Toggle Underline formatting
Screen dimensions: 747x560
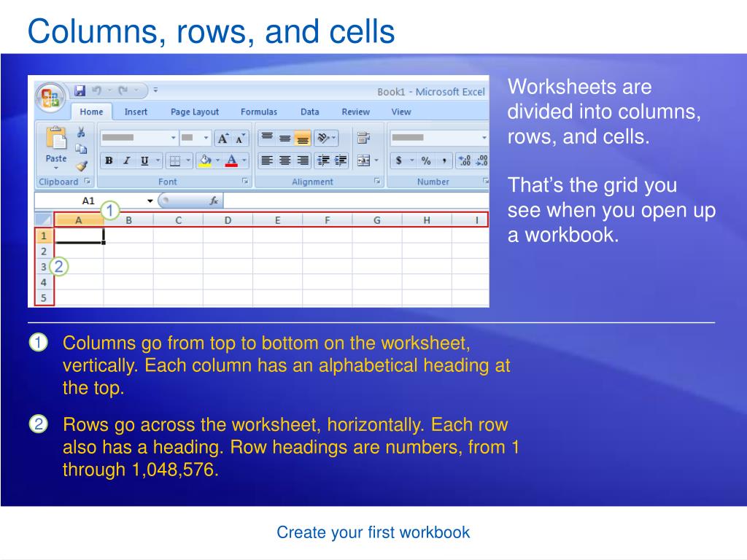coord(144,160)
